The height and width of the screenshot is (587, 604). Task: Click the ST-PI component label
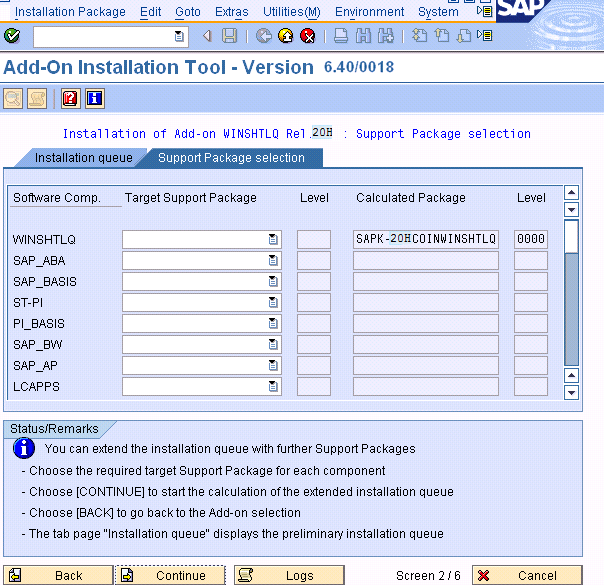28,303
